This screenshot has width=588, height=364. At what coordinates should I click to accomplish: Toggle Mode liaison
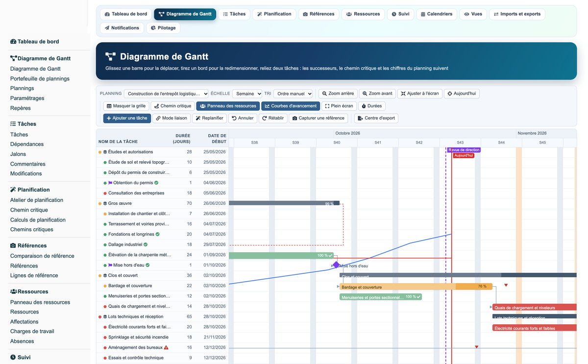coord(171,118)
